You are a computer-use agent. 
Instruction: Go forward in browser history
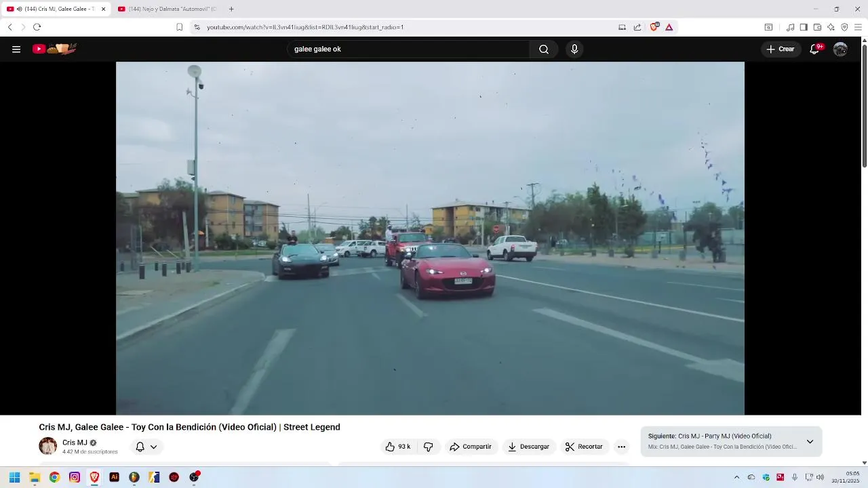[23, 27]
